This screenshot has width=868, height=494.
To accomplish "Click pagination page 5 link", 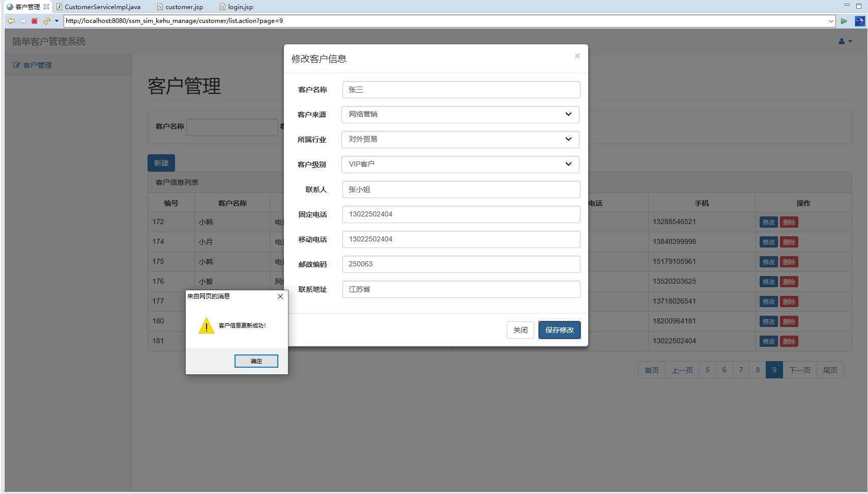I will 707,370.
